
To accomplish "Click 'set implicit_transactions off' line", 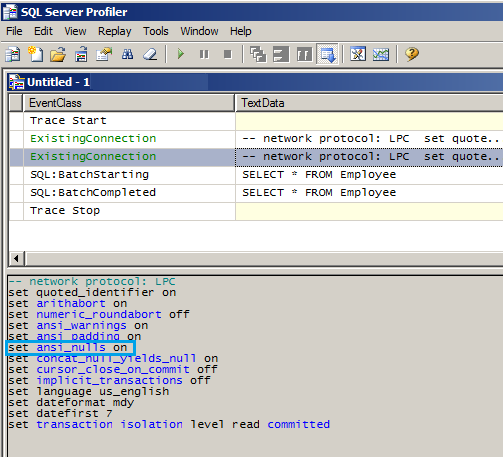I will (109, 381).
